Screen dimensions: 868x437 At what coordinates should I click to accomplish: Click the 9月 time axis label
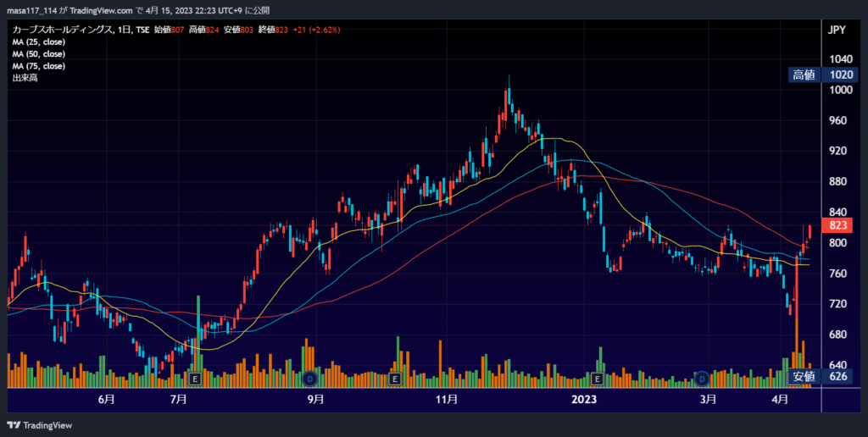315,399
